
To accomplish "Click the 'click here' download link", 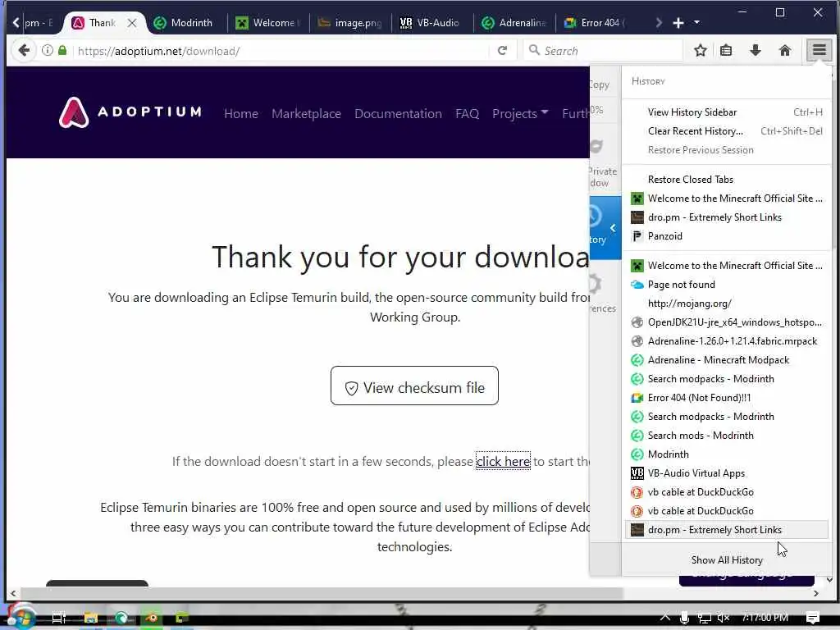I will pos(503,461).
